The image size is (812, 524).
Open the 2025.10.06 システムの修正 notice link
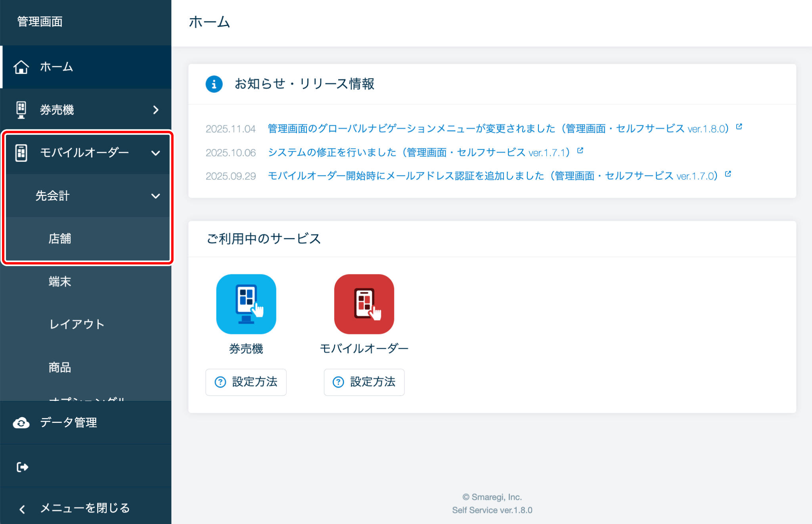pos(418,152)
